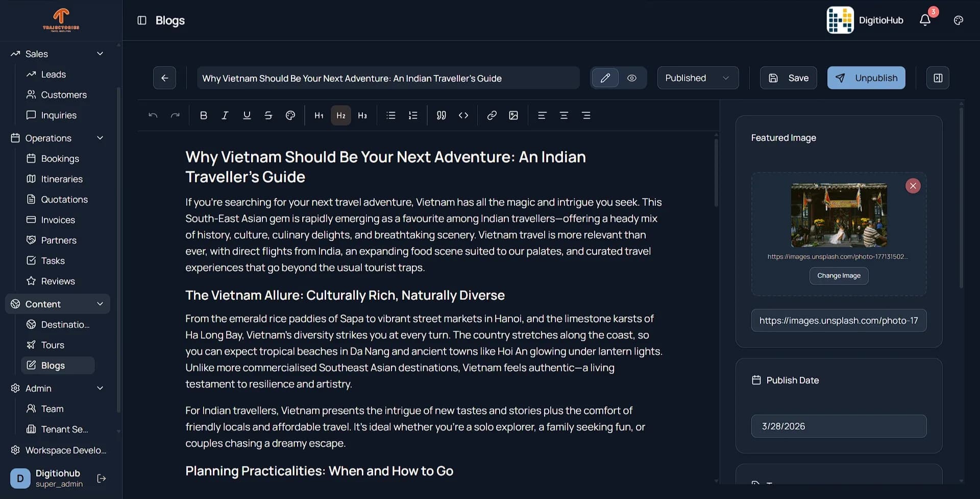Click the featured image thumbnail
This screenshot has width=980, height=499.
click(x=839, y=215)
